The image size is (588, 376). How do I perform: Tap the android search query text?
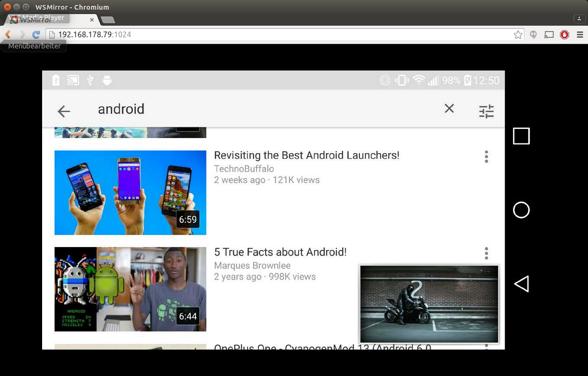tap(121, 109)
